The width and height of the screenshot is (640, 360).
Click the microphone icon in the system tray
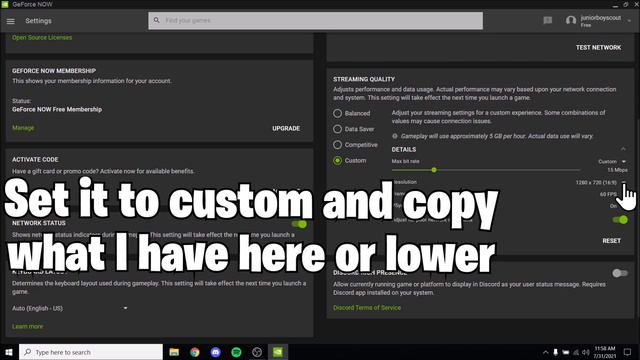(x=556, y=352)
